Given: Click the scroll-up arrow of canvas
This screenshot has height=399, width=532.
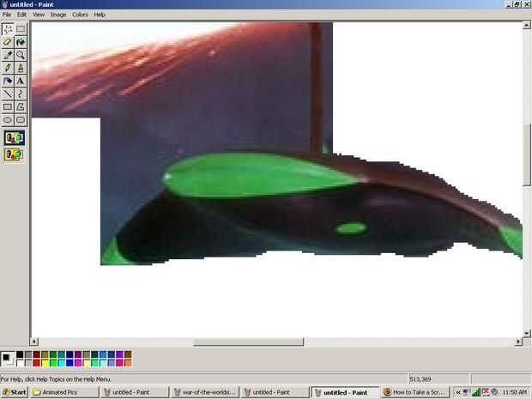Looking at the screenshot, I should 527,25.
